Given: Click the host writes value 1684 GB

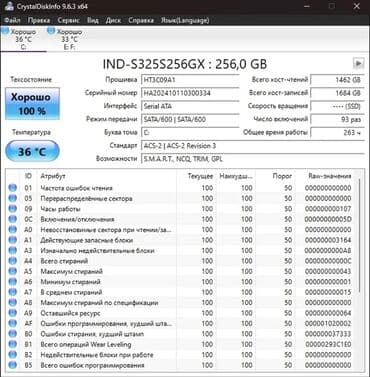Looking at the screenshot, I should tap(337, 93).
